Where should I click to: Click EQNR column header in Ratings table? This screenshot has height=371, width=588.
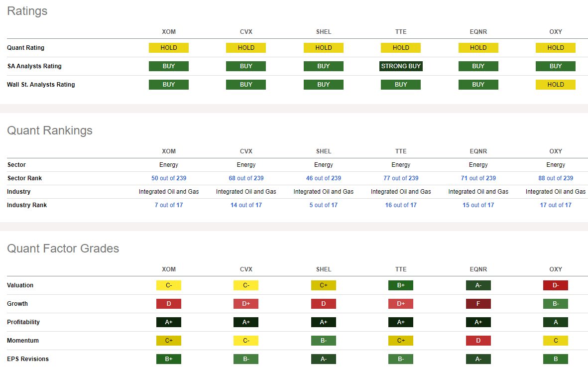pyautogui.click(x=478, y=32)
